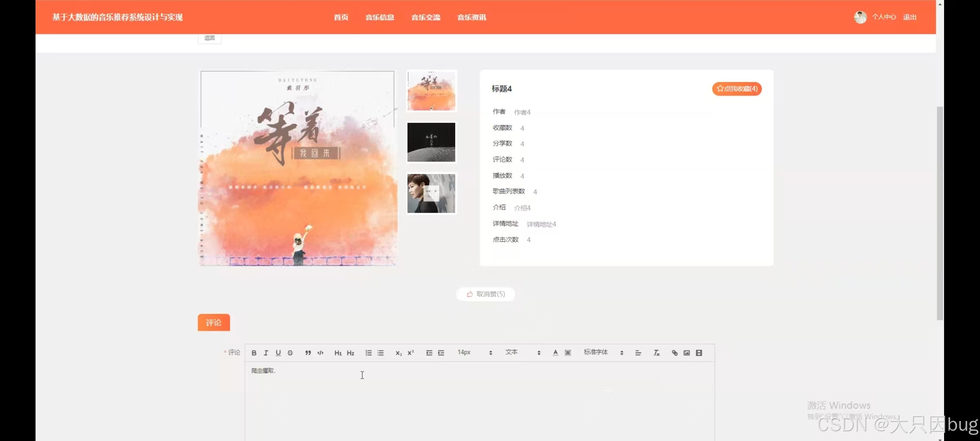Open the 文本 heading style dropdown
The image size is (980, 441).
523,352
